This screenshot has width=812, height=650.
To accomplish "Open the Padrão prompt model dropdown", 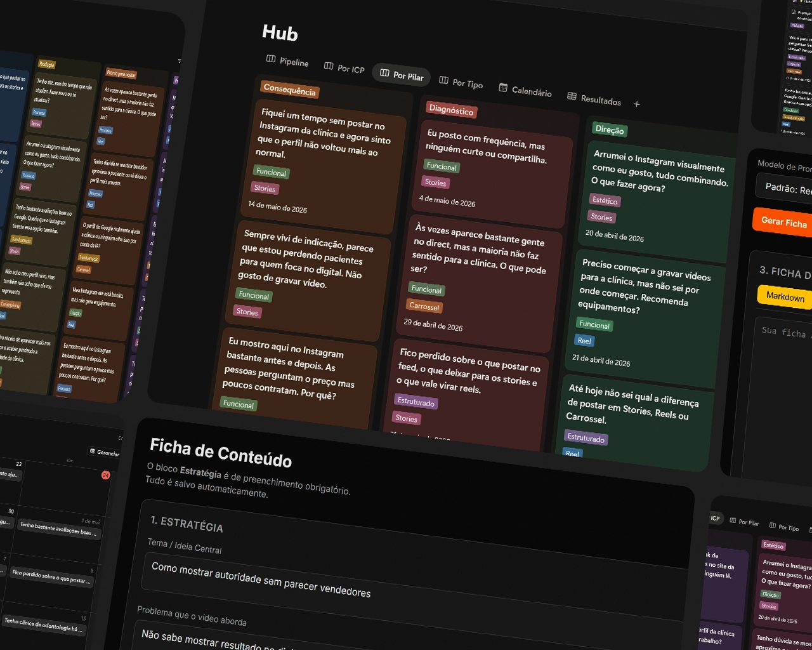I will pyautogui.click(x=783, y=186).
